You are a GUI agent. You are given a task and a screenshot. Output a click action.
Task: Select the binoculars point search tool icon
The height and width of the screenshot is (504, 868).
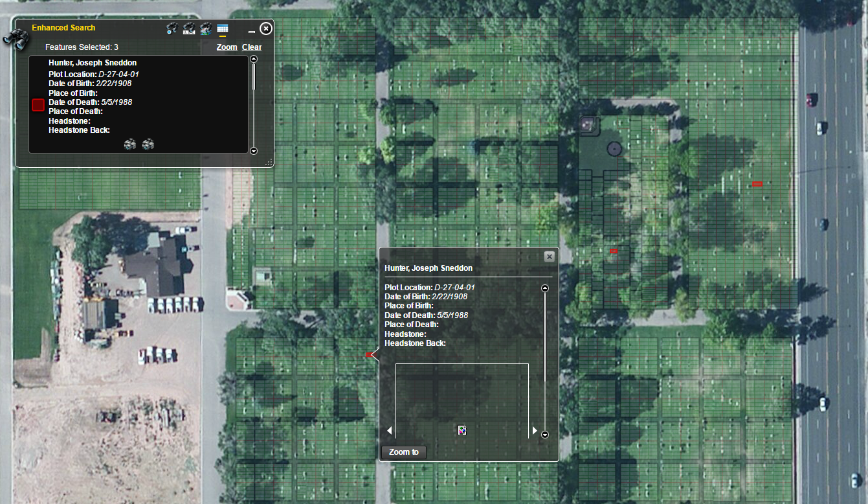tap(172, 28)
